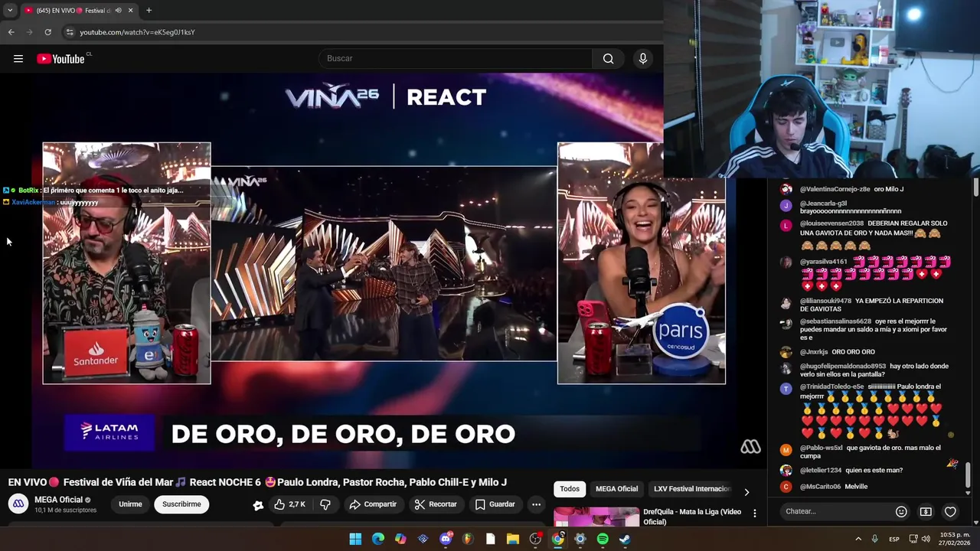Open DrefQuila Mata la Liga video thumbnail

(596, 517)
